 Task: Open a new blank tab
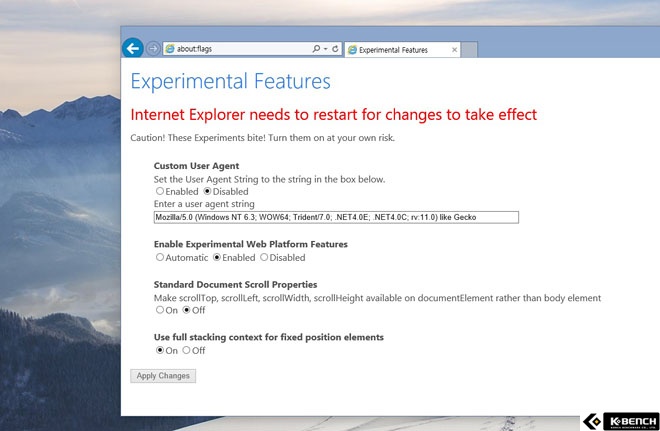469,50
